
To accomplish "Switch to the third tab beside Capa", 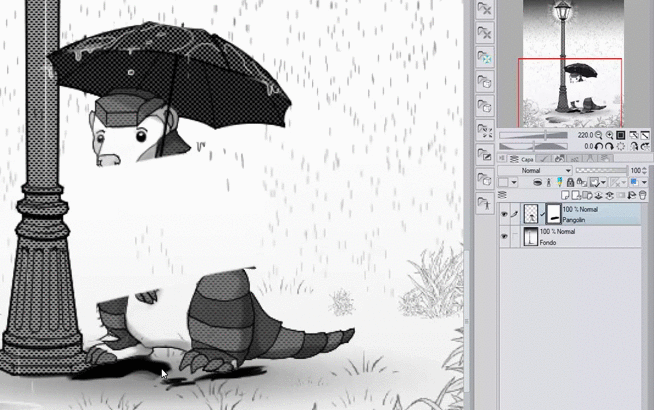I will coord(559,158).
